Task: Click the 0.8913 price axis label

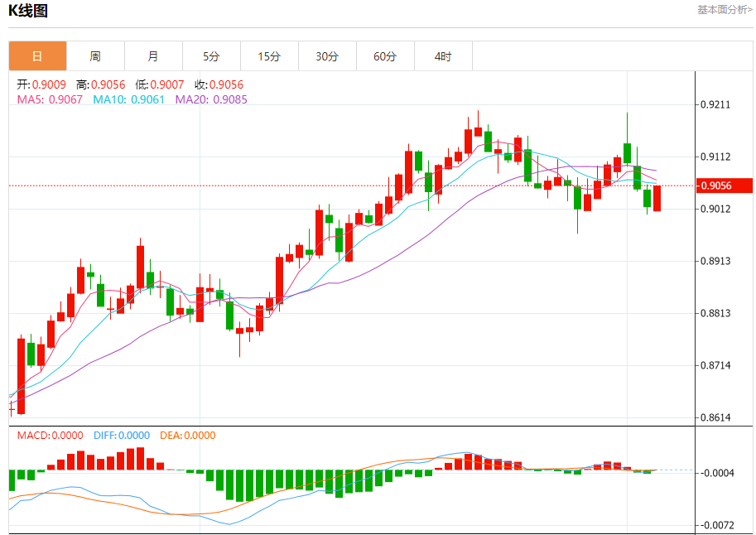Action: 715,261
